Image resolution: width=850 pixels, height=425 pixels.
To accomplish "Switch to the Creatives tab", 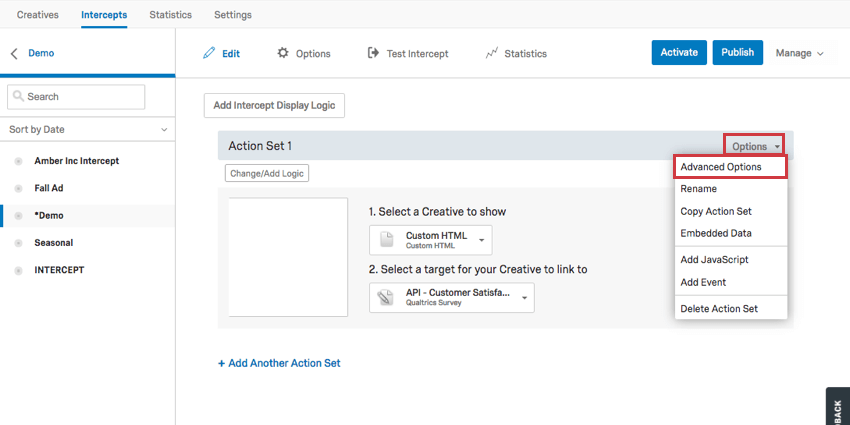I will pos(38,15).
